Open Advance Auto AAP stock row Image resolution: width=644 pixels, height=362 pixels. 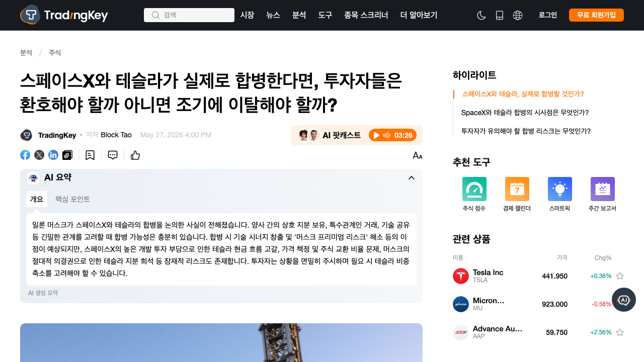pyautogui.click(x=538, y=332)
